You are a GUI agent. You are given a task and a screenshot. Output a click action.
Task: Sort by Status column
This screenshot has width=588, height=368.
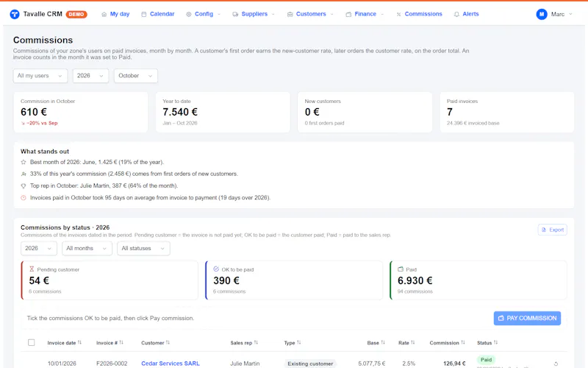coord(487,343)
